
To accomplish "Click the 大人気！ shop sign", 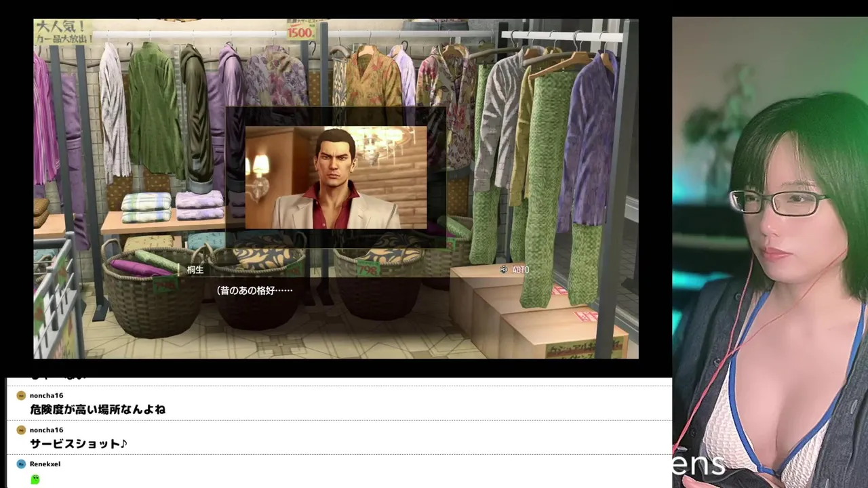I will coord(62,32).
